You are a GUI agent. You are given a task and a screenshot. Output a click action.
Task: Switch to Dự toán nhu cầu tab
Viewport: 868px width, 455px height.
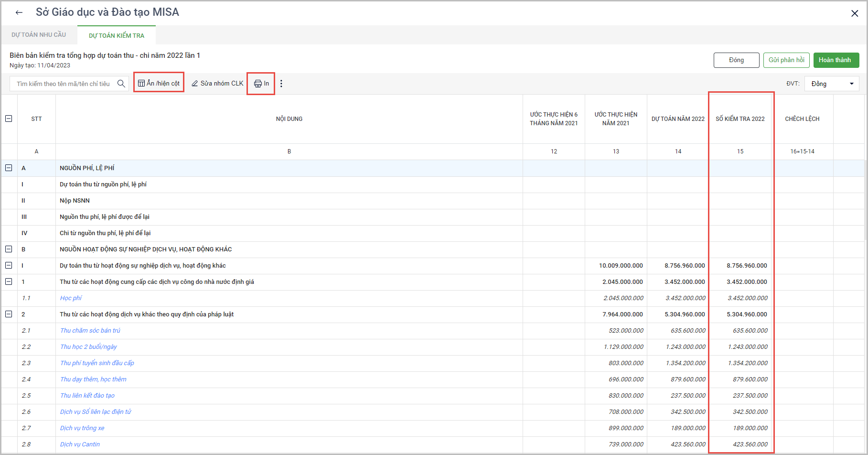[39, 35]
